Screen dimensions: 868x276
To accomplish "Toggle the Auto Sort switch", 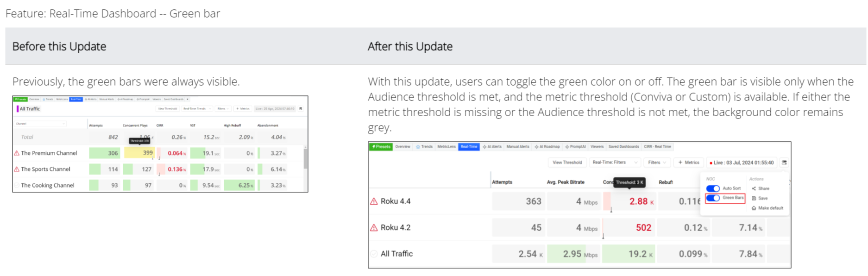I will coord(713,188).
